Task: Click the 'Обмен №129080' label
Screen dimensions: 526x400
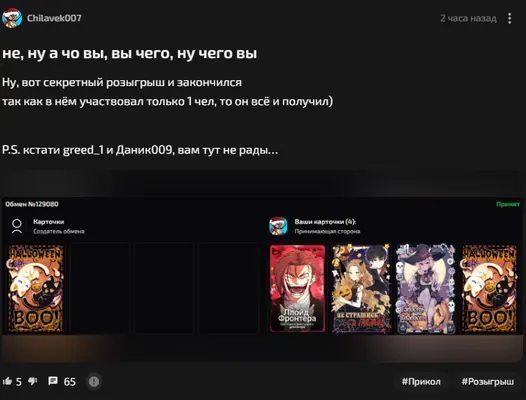Action: [x=32, y=204]
